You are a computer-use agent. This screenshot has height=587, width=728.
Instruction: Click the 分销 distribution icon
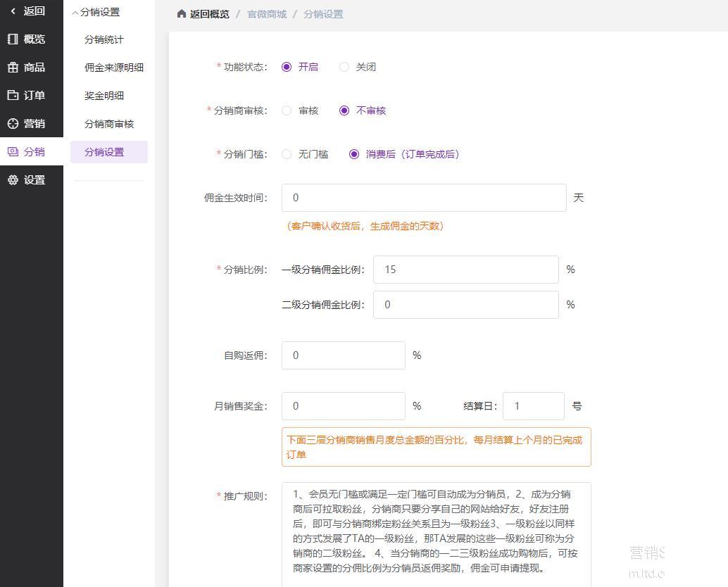pyautogui.click(x=13, y=152)
